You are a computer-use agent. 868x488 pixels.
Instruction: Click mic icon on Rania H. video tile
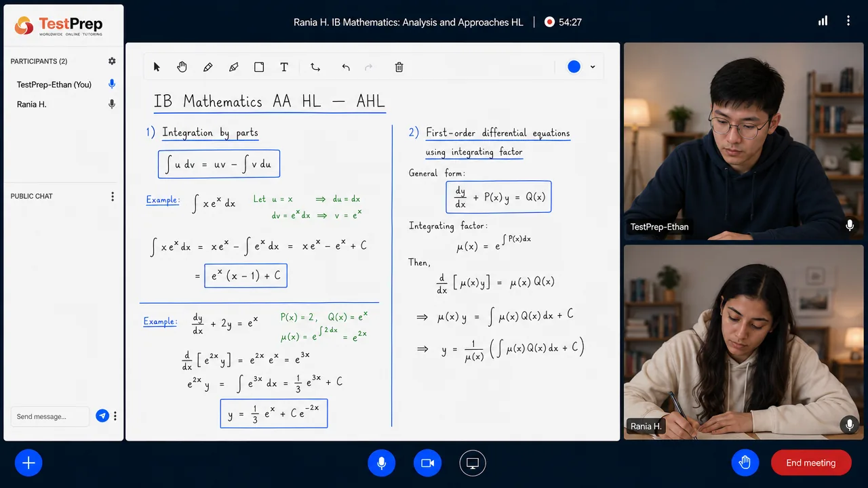coord(849,425)
